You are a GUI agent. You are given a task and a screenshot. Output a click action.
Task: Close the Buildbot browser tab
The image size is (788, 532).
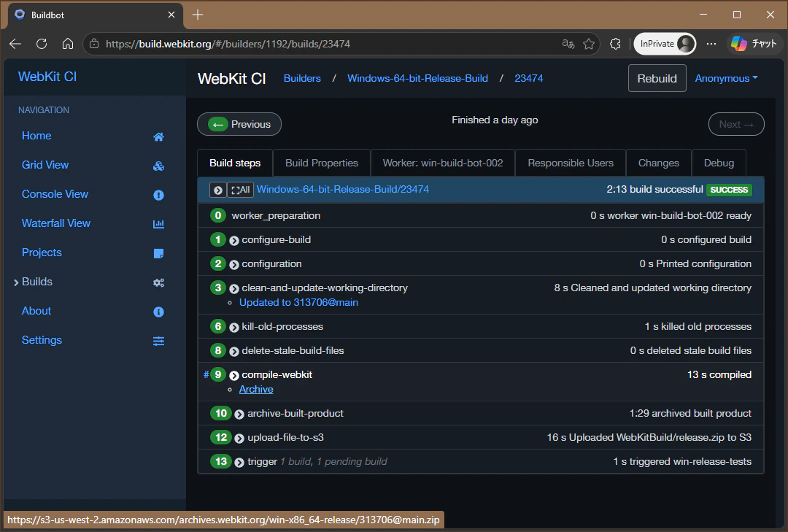[171, 15]
